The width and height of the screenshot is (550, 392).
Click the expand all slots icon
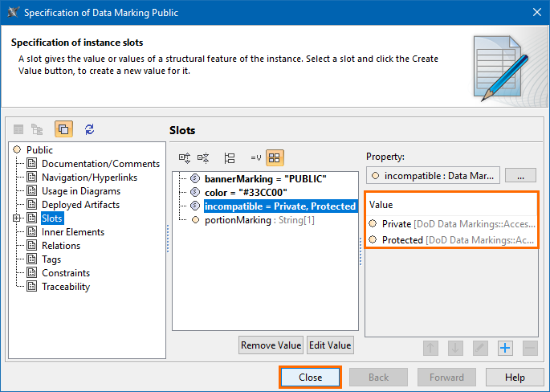click(x=185, y=158)
